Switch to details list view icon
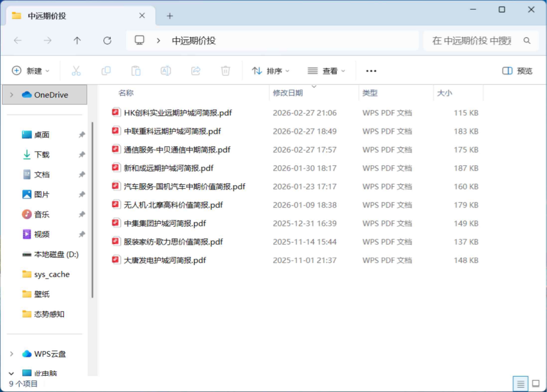547x392 pixels. tap(520, 383)
